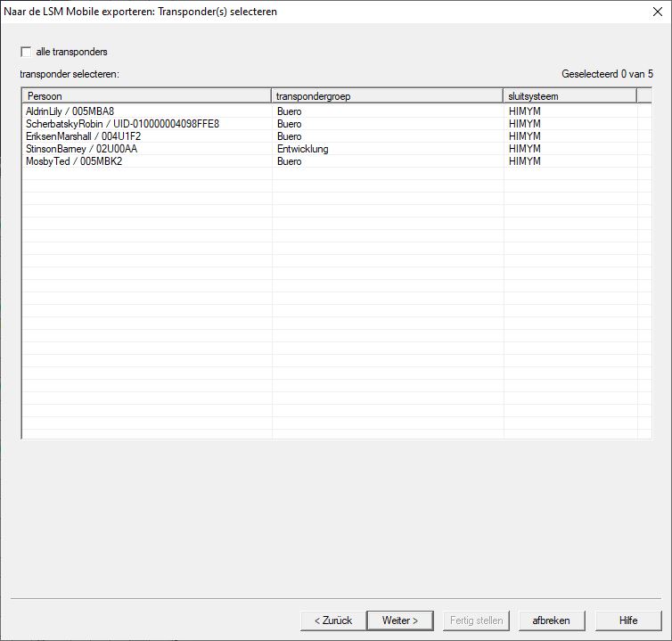The width and height of the screenshot is (672, 641).
Task: Click the 'Fertig stellen' button
Action: (477, 620)
